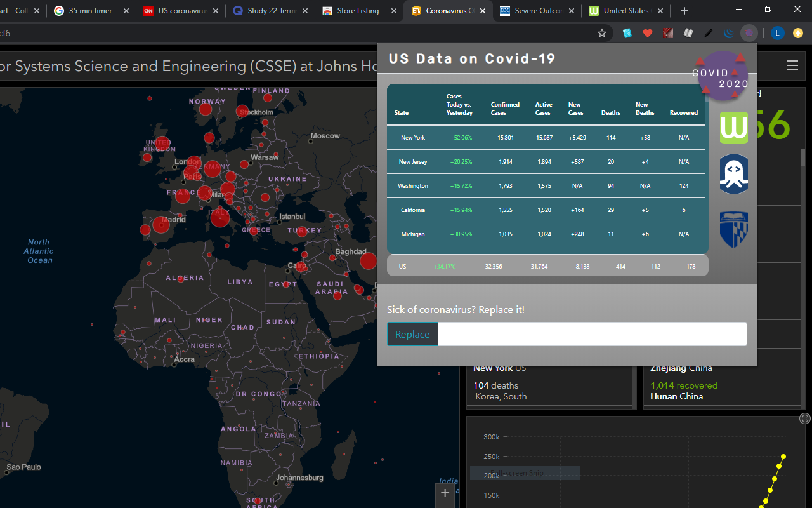This screenshot has width=812, height=508.
Task: Select the Washington state cell
Action: 413,186
